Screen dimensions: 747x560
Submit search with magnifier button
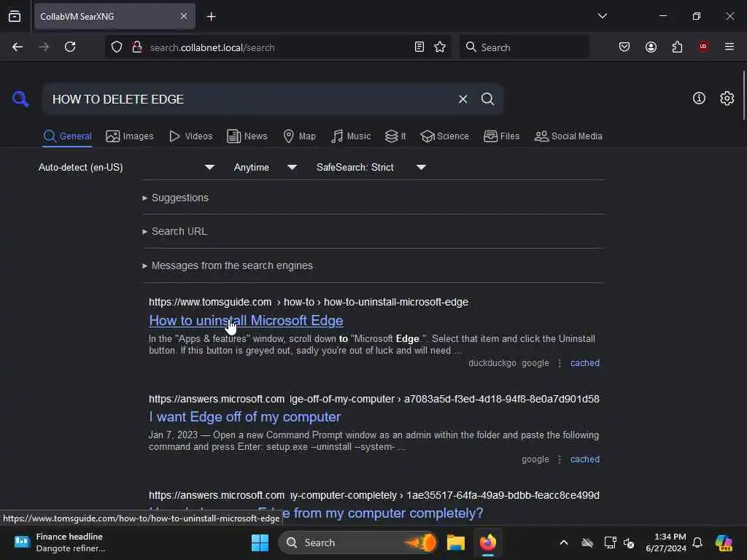487,99
